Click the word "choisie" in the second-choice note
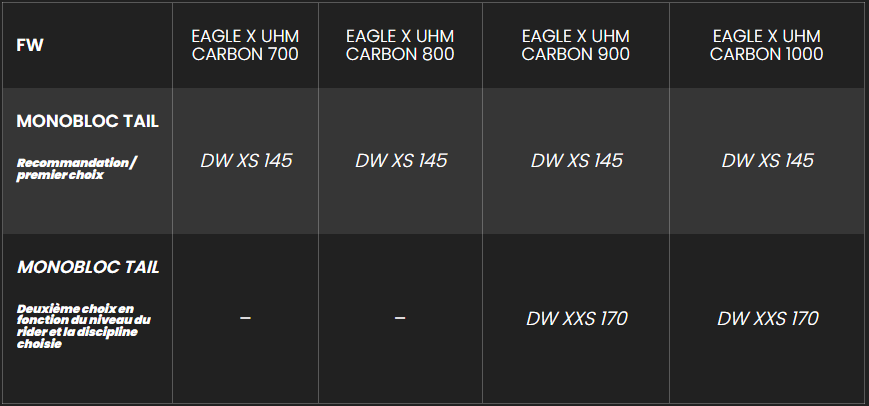The height and width of the screenshot is (406, 869). tap(39, 344)
